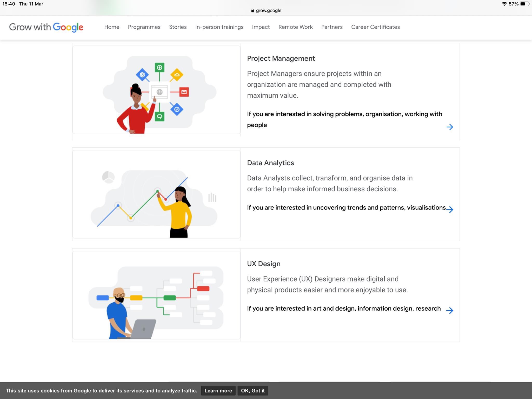Image resolution: width=532 pixels, height=399 pixels.
Task: Go to Home in navigation bar
Action: (x=112, y=27)
